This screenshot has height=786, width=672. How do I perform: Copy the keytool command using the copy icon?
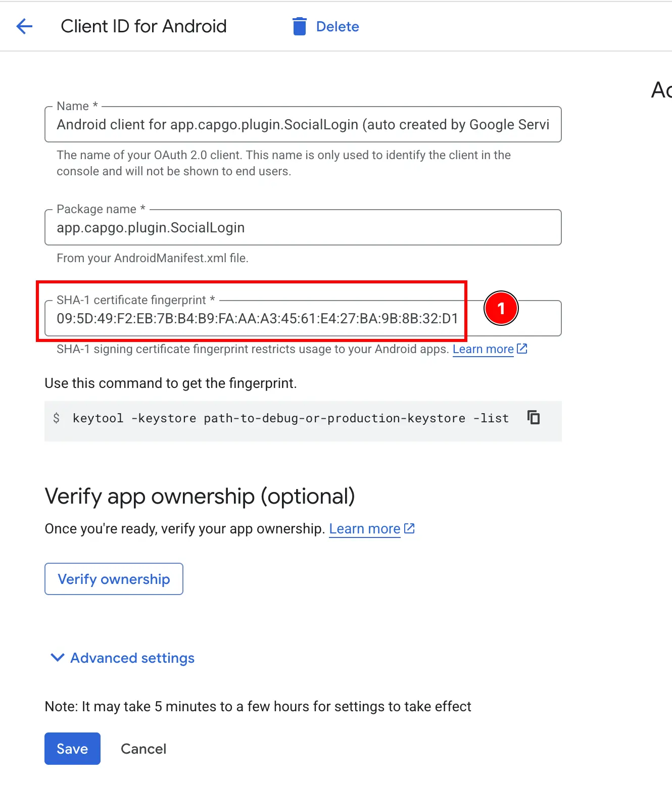[534, 417]
